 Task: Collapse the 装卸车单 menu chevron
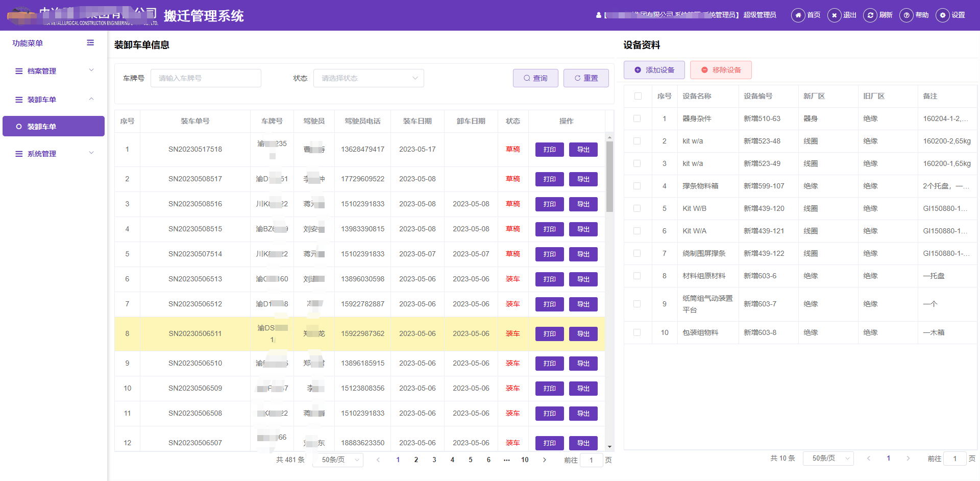click(91, 99)
